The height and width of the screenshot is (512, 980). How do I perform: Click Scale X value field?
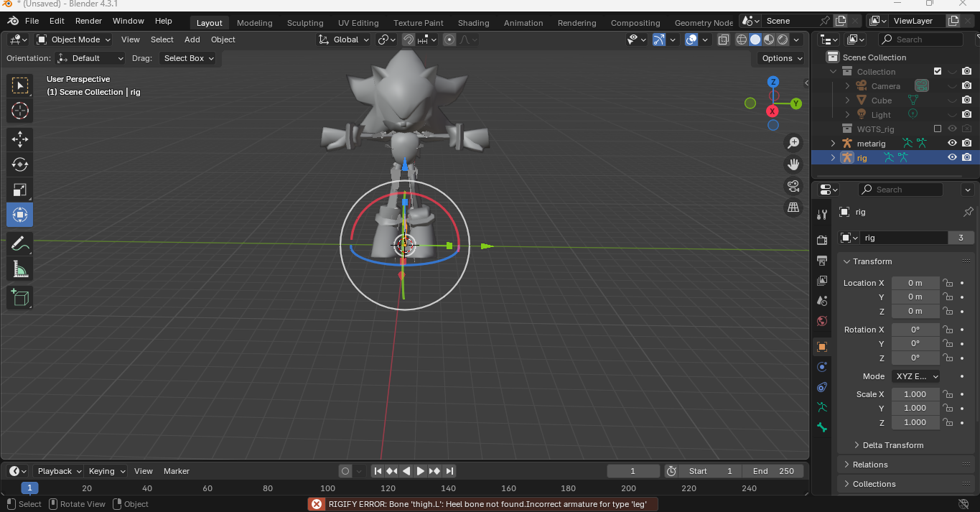coord(915,394)
